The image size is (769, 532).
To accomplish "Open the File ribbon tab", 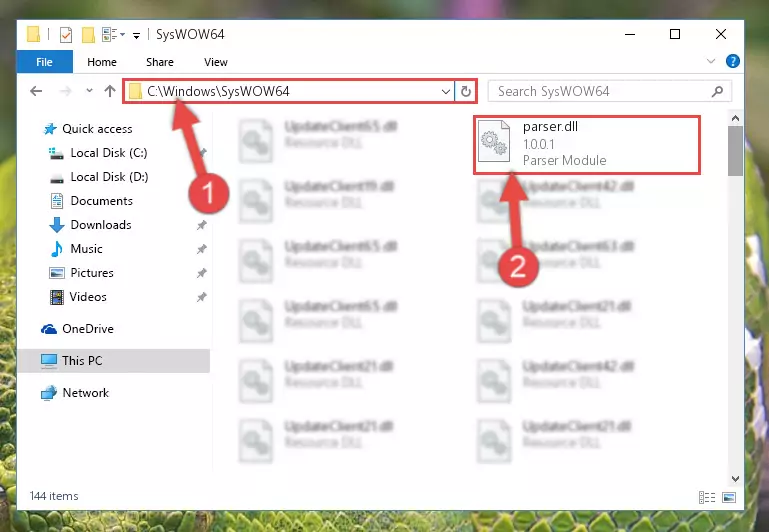I will 45,62.
